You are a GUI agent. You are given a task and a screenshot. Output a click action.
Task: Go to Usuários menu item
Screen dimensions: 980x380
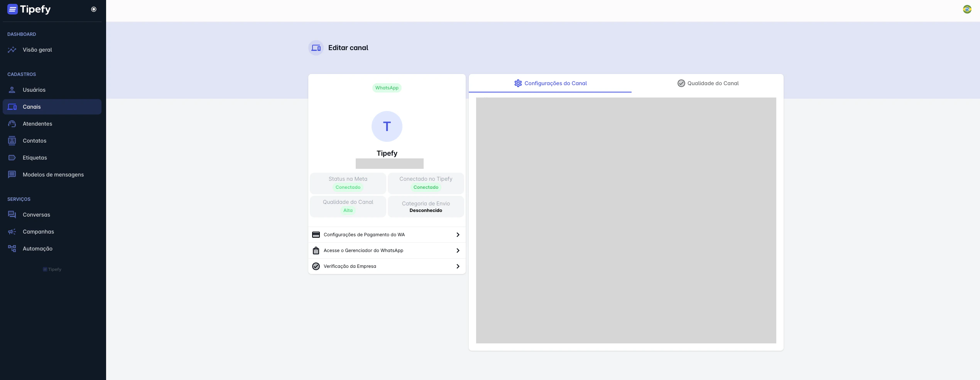pyautogui.click(x=52, y=90)
